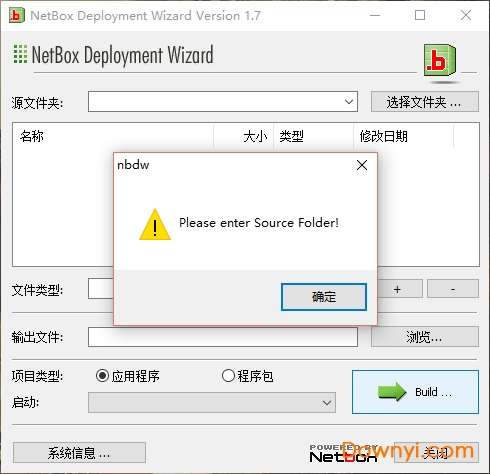Screen dimensions: 490x474
Task: Click the 确定 button in dialog
Action: coord(324,297)
